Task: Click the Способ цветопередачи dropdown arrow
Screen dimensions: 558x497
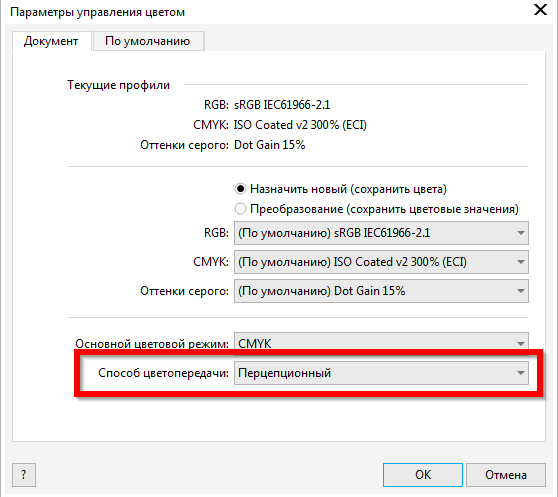Action: click(x=521, y=373)
